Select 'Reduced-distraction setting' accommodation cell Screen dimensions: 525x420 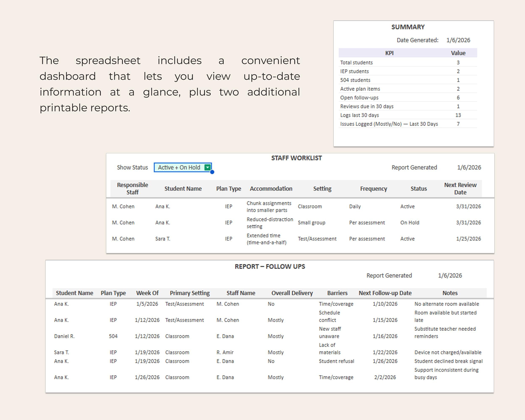tap(270, 223)
